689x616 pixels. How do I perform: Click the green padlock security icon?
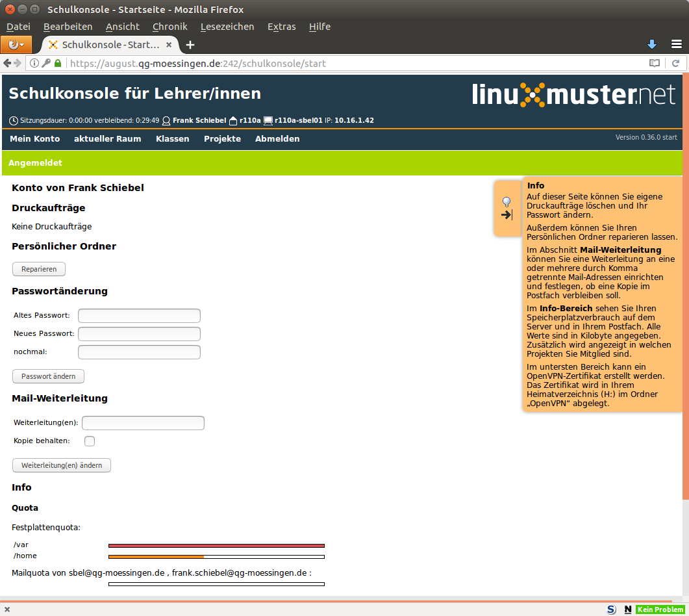pyautogui.click(x=58, y=64)
